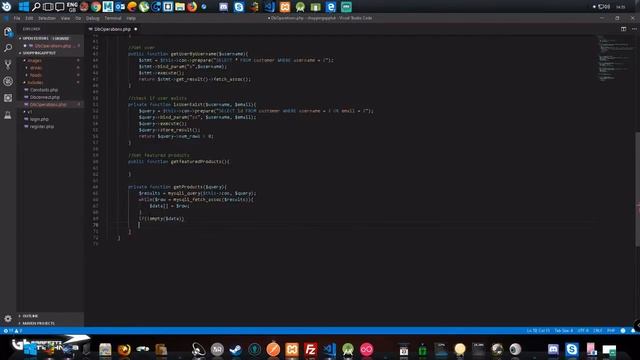Open the Edge browser in the top taskbar

tap(331, 7)
